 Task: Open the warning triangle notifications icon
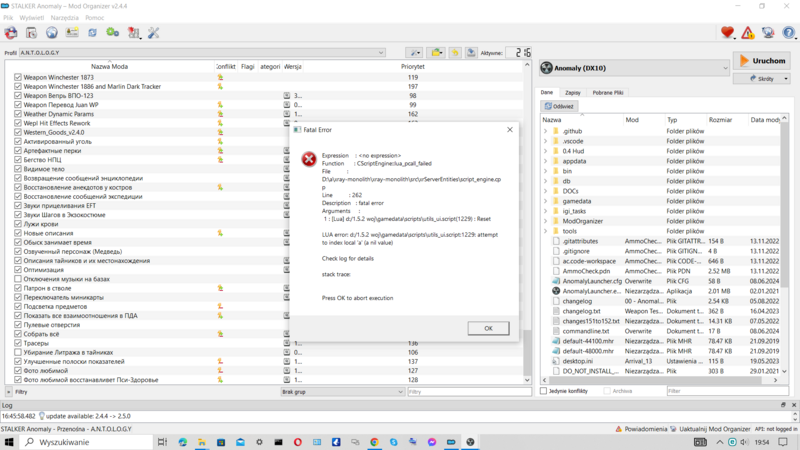[x=748, y=33]
